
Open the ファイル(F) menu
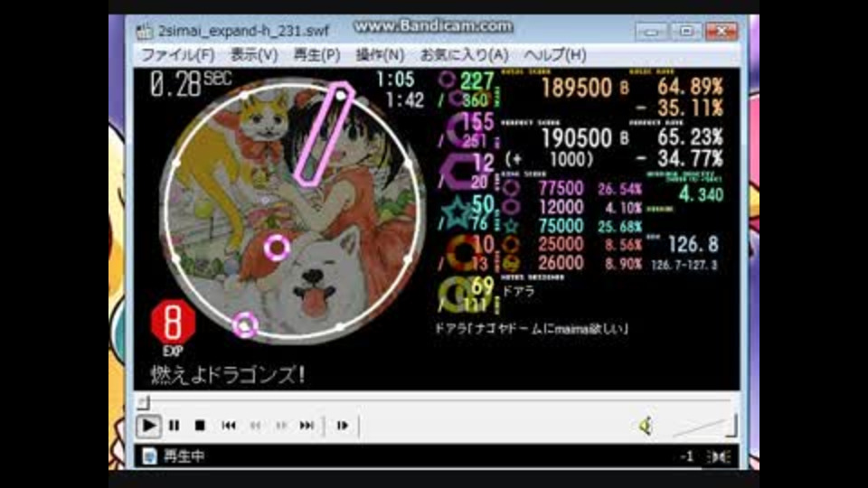178,55
